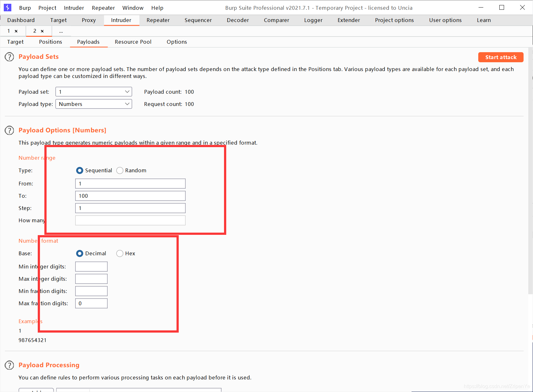Screen dimensions: 533x392
Task: Select Sequential number range type
Action: (80, 170)
